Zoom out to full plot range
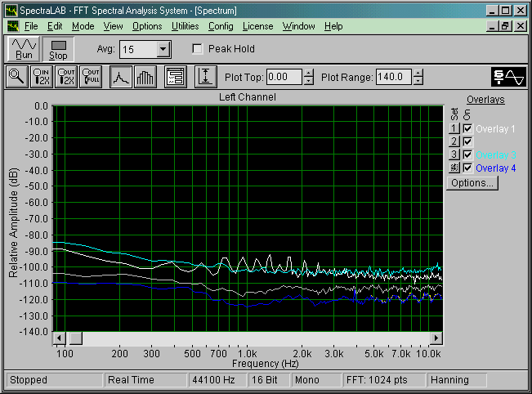The width and height of the screenshot is (532, 394). pyautogui.click(x=91, y=77)
